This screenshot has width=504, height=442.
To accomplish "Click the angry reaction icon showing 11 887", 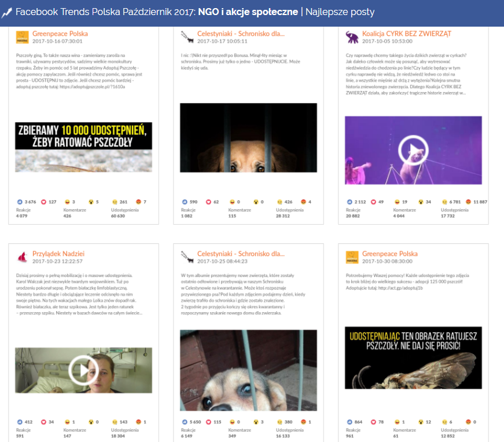I will point(468,202).
